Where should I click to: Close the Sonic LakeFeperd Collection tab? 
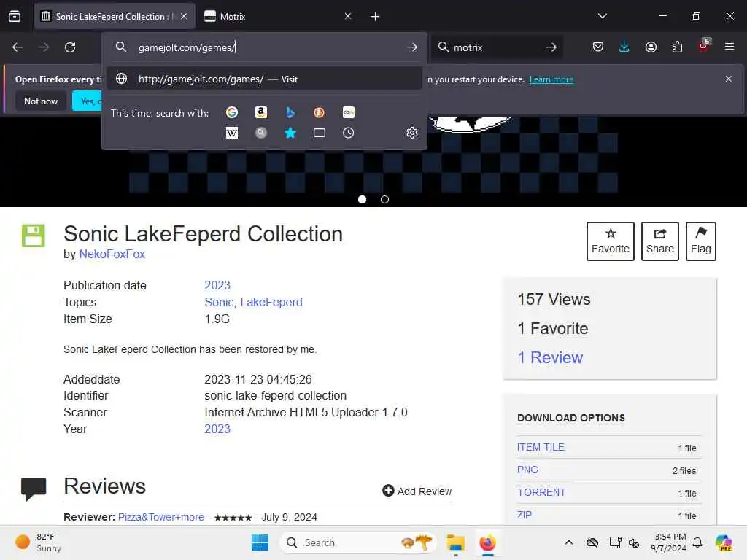[184, 16]
